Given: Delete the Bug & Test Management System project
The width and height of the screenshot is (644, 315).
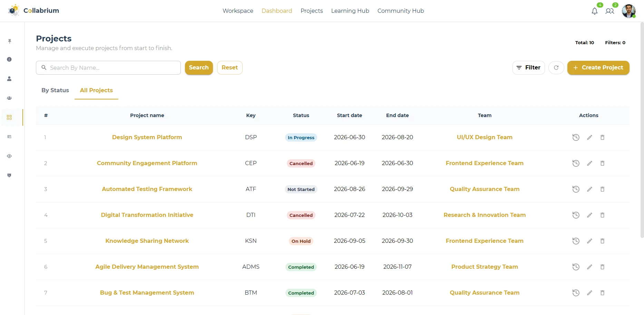Looking at the screenshot, I should 602,293.
